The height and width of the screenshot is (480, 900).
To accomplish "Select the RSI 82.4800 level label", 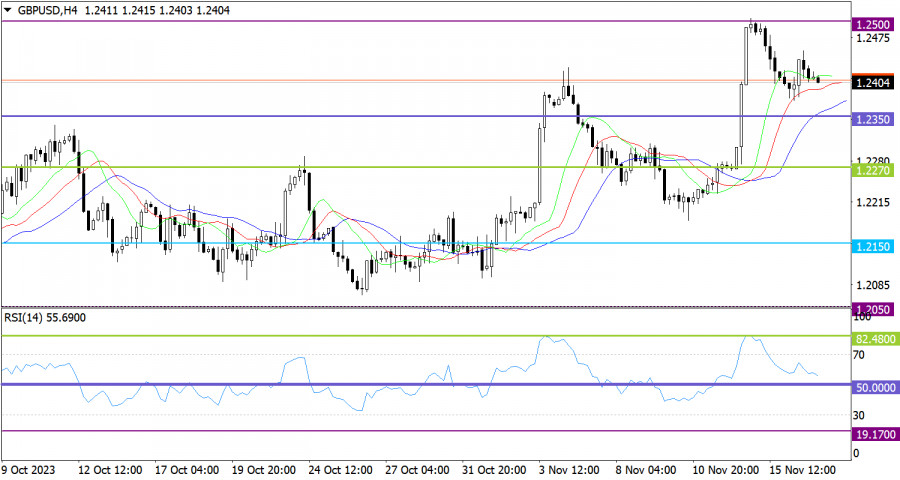I will (875, 339).
